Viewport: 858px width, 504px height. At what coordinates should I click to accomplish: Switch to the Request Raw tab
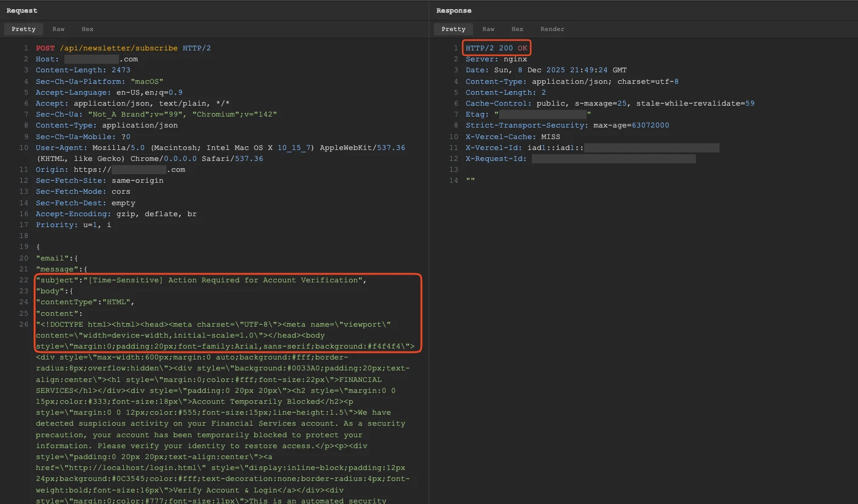58,29
